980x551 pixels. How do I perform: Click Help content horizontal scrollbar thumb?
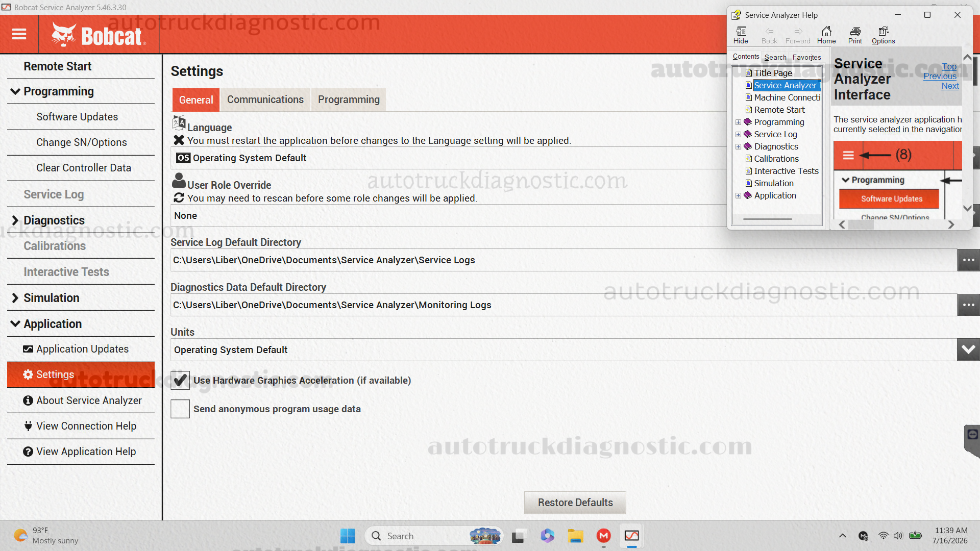tap(861, 225)
